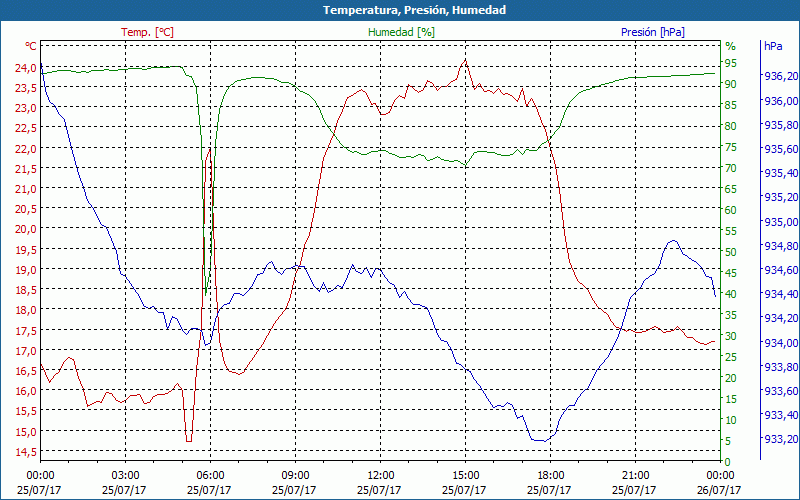Viewport: 800px width, 500px height.
Task: Click '21,0' on the red axis
Action: click(x=26, y=189)
